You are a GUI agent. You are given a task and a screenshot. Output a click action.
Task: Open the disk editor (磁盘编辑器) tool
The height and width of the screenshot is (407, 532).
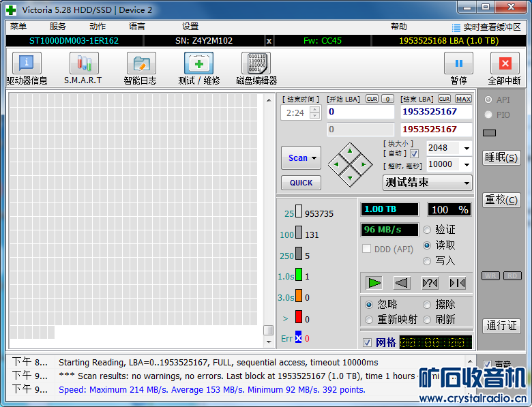click(256, 63)
